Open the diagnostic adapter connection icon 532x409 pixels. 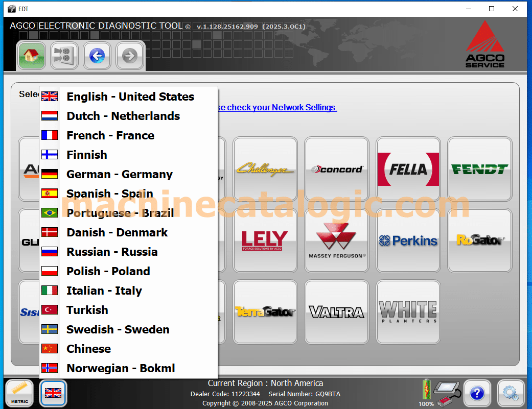point(449,393)
